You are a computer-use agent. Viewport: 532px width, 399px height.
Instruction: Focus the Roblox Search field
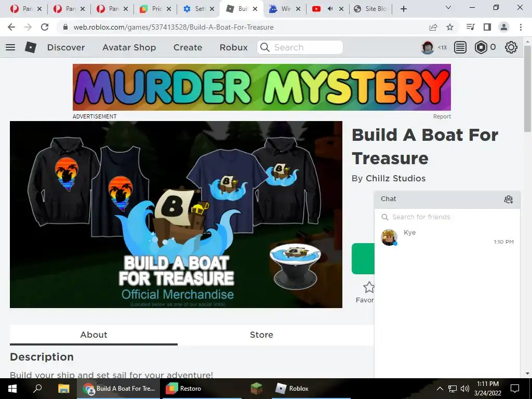[300, 47]
